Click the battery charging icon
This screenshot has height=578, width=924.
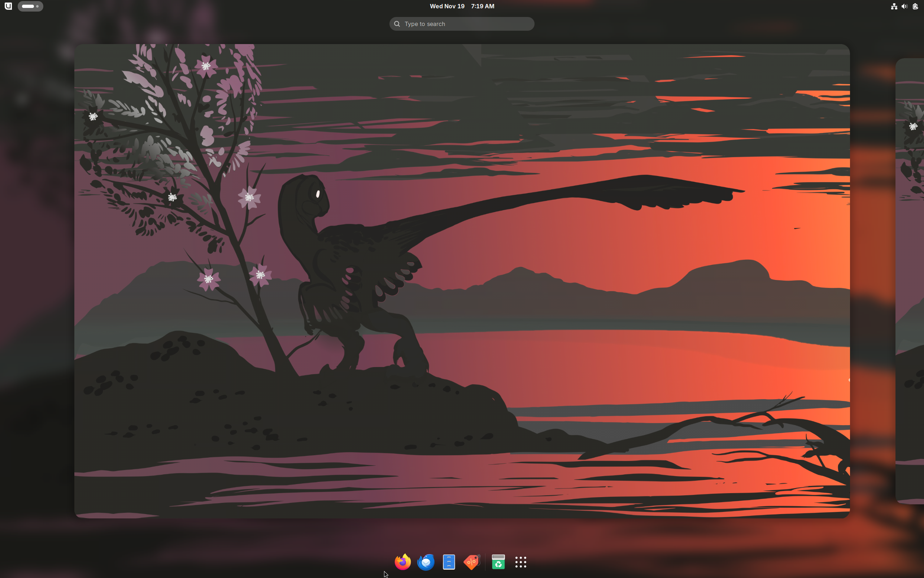tap(915, 6)
